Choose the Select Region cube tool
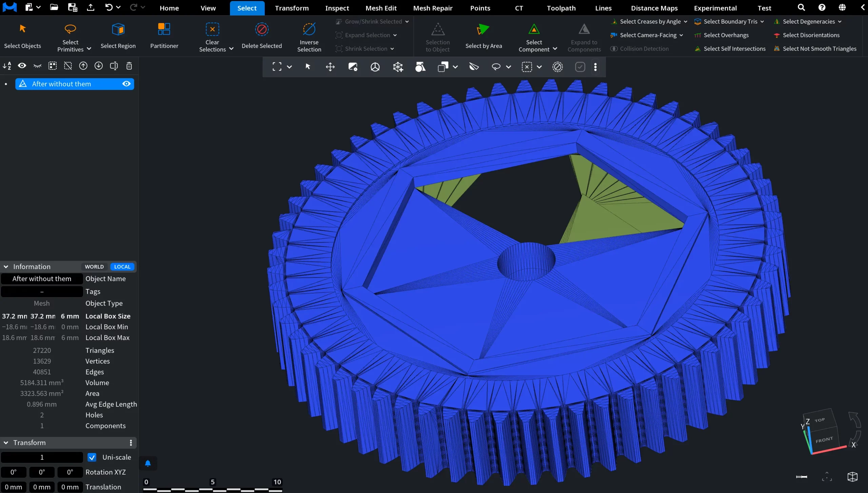Image resolution: width=868 pixels, height=493 pixels. [x=118, y=36]
